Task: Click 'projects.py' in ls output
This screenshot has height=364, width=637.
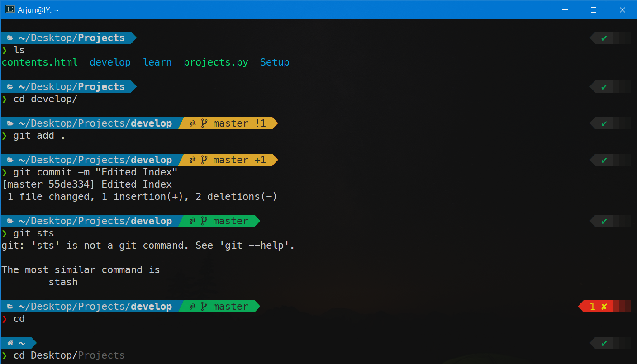Action: (216, 62)
